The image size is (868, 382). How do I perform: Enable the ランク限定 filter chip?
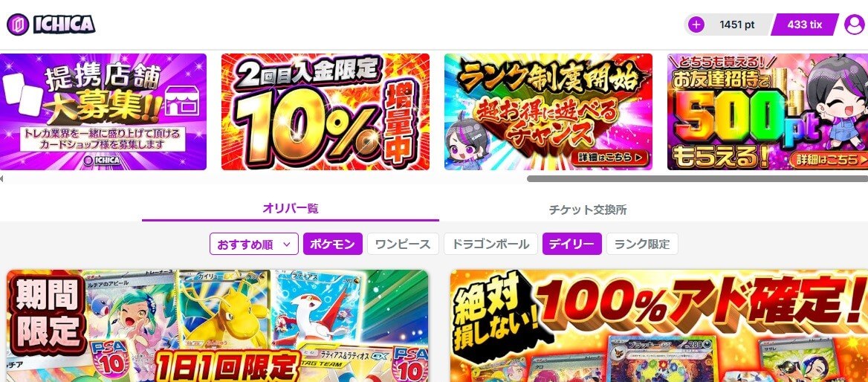click(x=642, y=245)
